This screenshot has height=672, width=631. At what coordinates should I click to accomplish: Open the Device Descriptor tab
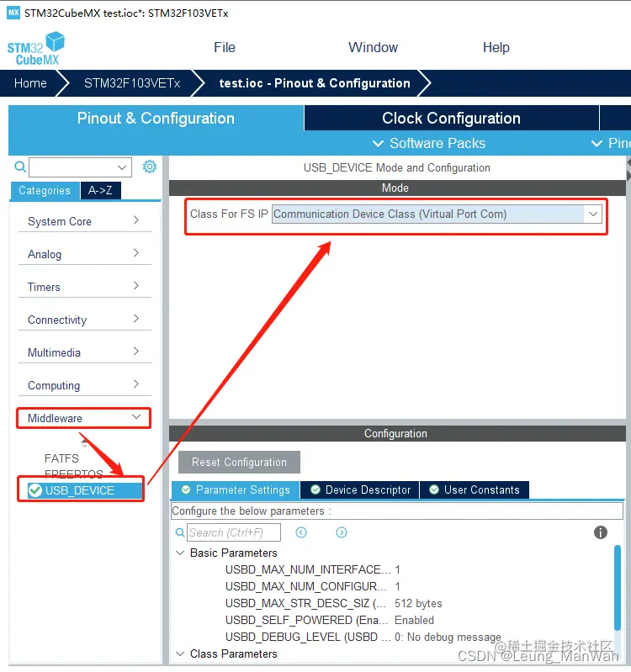[359, 489]
